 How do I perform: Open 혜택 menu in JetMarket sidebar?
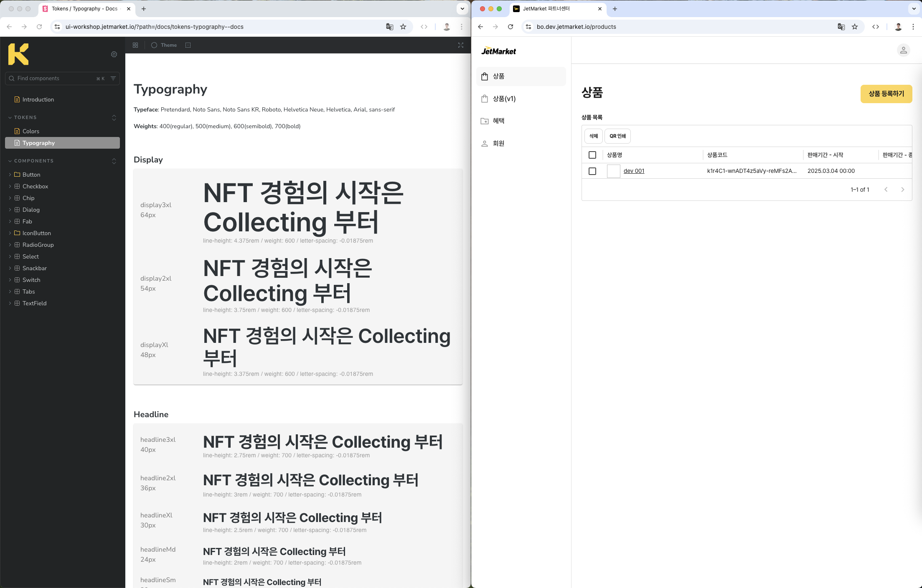point(521,121)
